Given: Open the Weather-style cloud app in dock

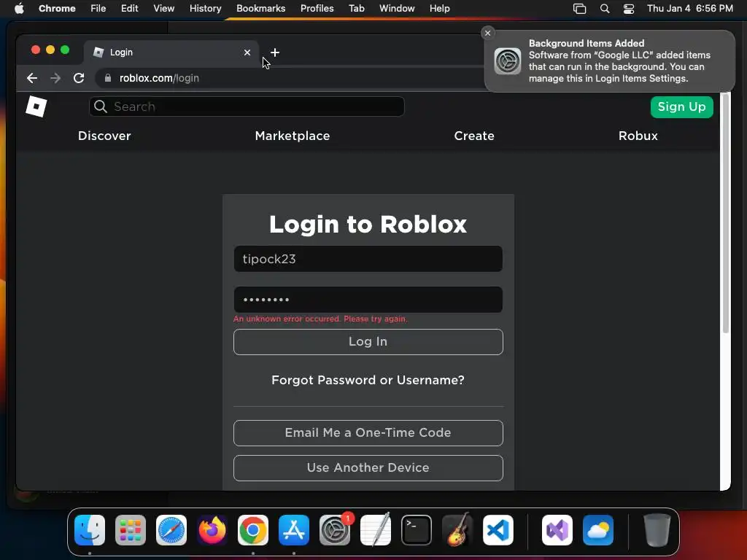Looking at the screenshot, I should [x=598, y=530].
